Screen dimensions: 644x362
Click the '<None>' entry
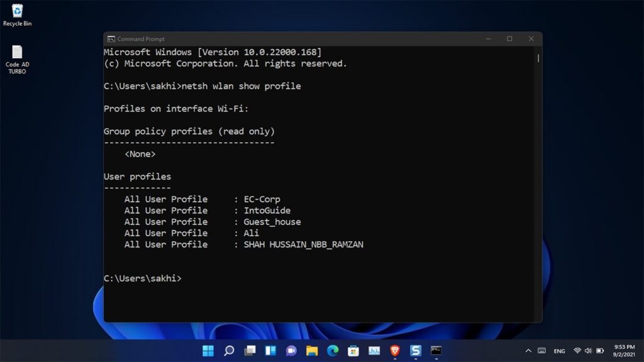(140, 155)
